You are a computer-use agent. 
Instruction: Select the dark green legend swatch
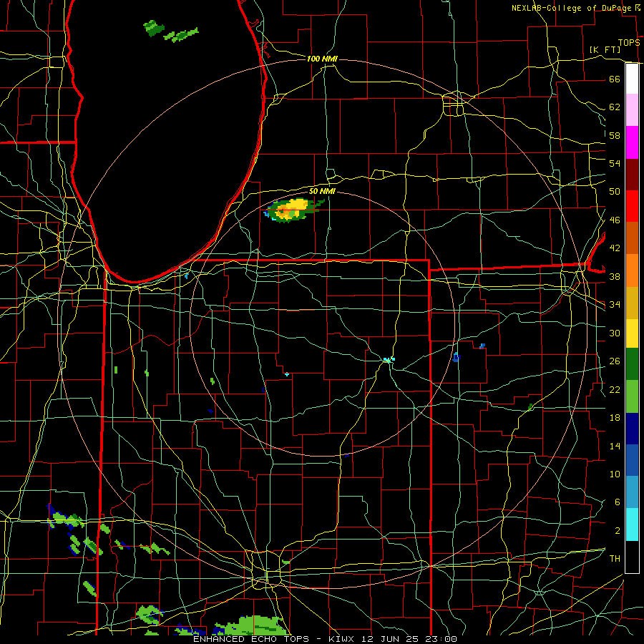[x=632, y=364]
